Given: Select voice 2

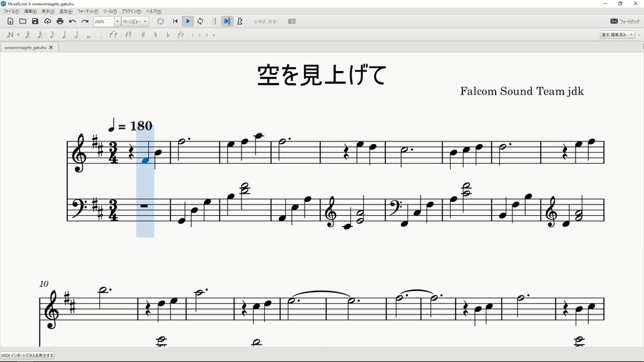Looking at the screenshot, I should pos(200,36).
